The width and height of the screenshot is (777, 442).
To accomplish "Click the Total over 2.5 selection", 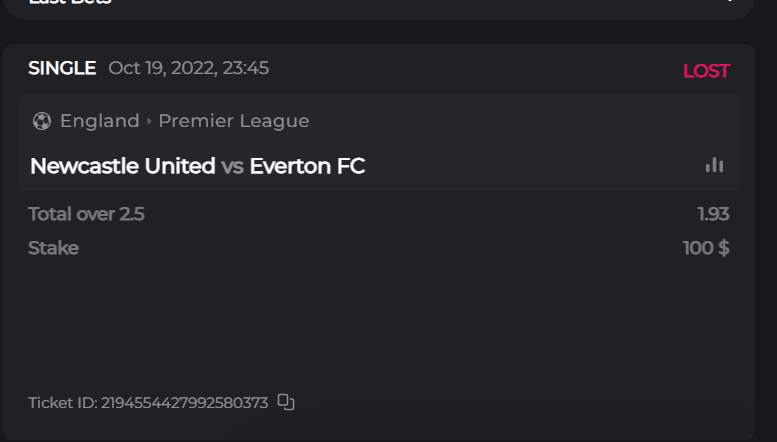I will [86, 213].
